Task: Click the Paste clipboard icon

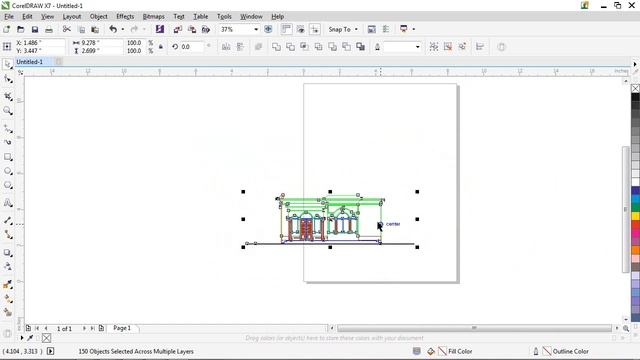Action: [95, 29]
